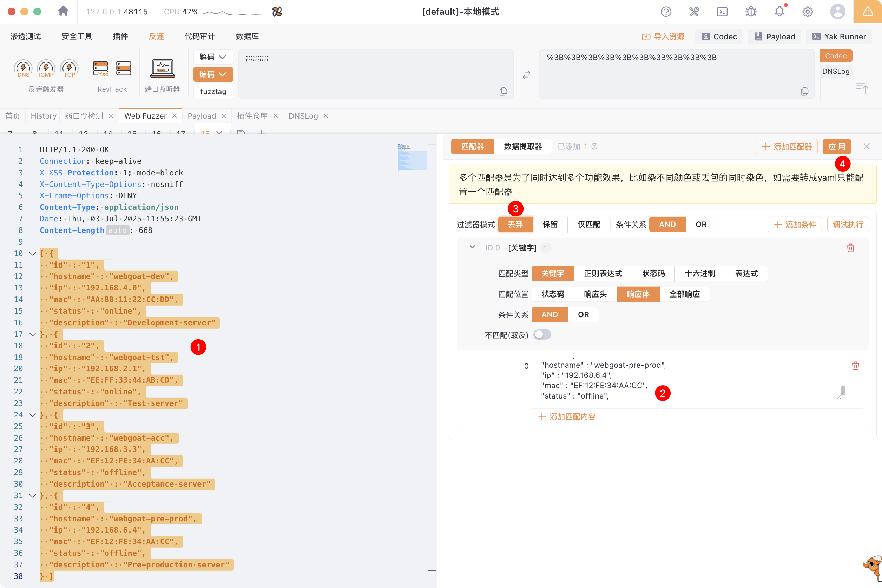This screenshot has height=588, width=882.
Task: Open the 解码 dropdown
Action: pyautogui.click(x=213, y=57)
